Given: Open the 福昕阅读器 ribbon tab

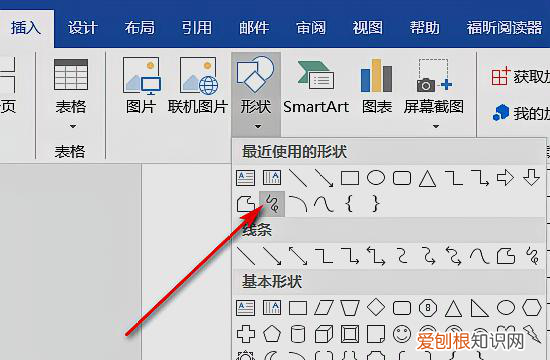Looking at the screenshot, I should (x=504, y=27).
